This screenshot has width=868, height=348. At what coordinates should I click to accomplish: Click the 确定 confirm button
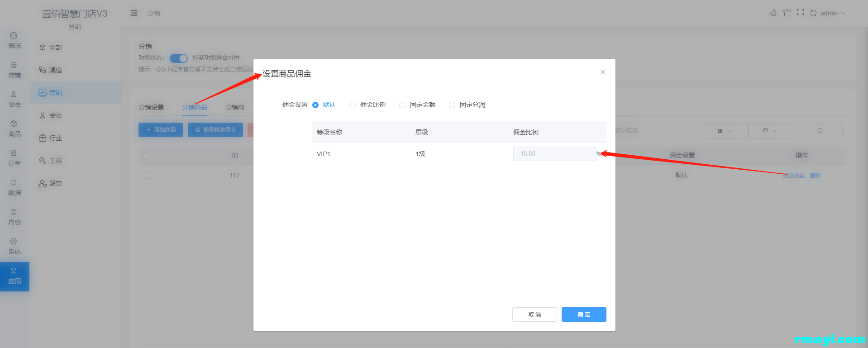point(584,315)
